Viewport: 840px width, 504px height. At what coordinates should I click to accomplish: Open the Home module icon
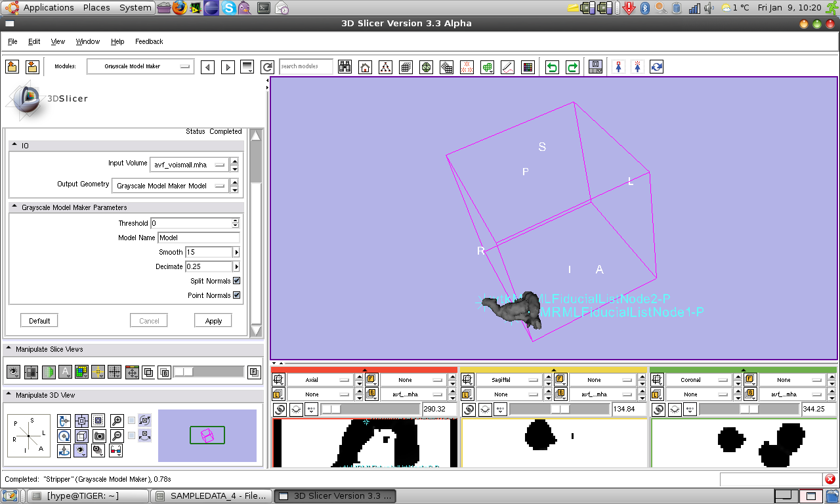(x=366, y=67)
